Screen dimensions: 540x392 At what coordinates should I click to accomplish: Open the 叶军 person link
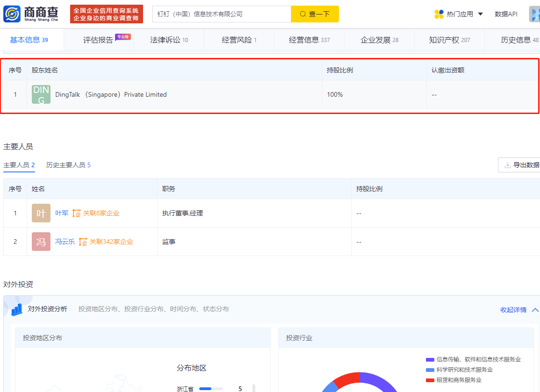tap(62, 213)
